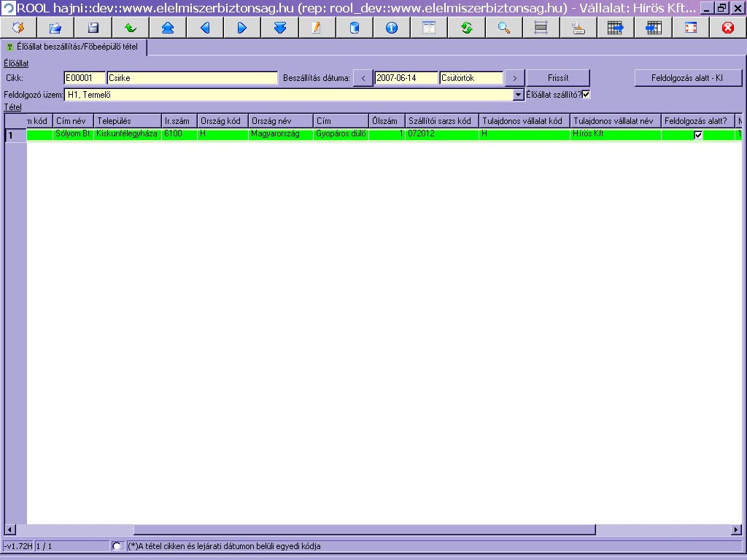Screen dimensions: 747x560
Task: Go to previous record with left arrow icon
Action: pos(204,28)
